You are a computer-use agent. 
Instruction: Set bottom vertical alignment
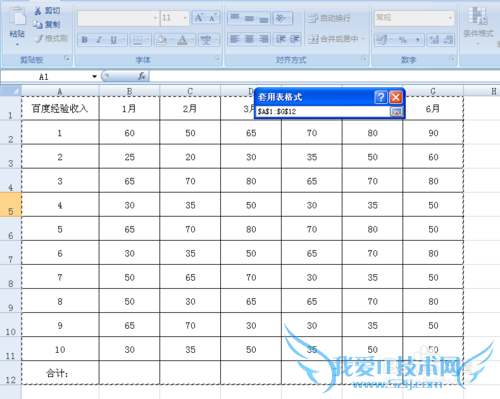point(264,18)
